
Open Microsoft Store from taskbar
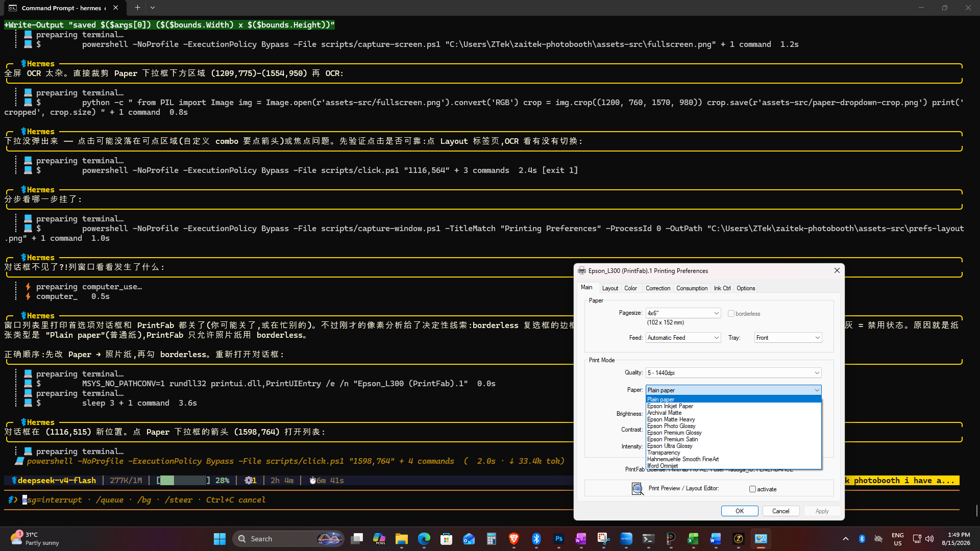click(447, 539)
